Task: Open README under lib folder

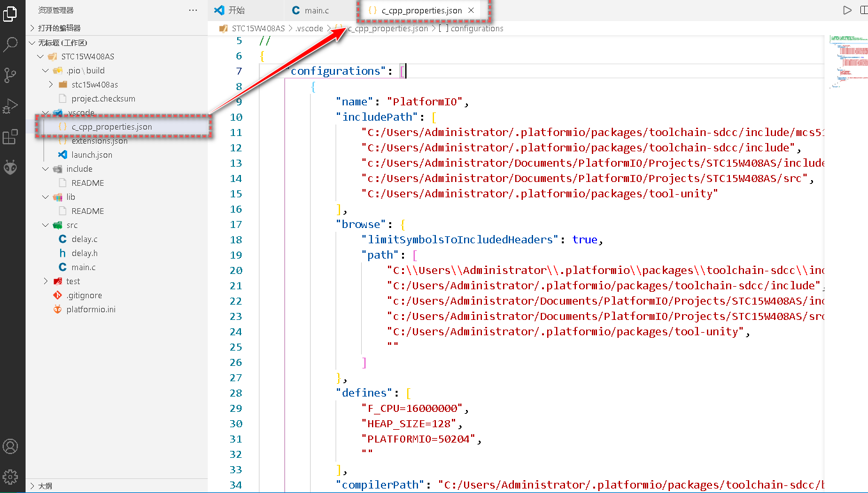Action: tap(116, 211)
